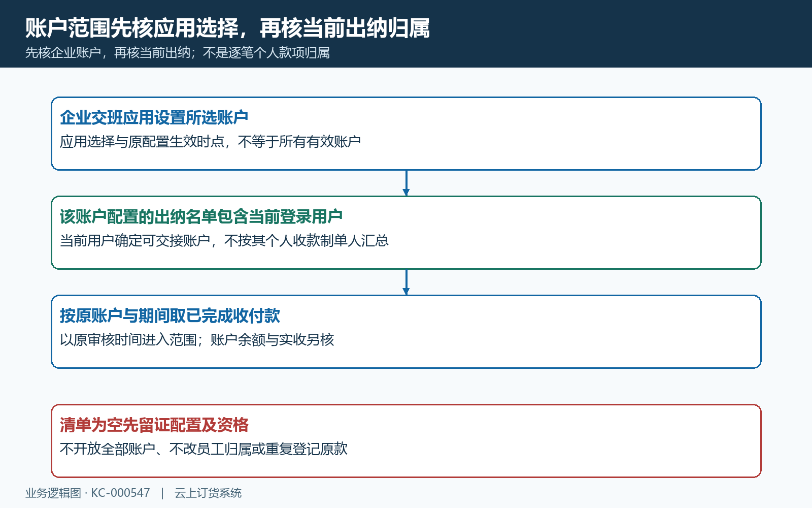Select the line 应用选择与原配置生效时点
This screenshot has height=508, width=812.
tap(142, 141)
